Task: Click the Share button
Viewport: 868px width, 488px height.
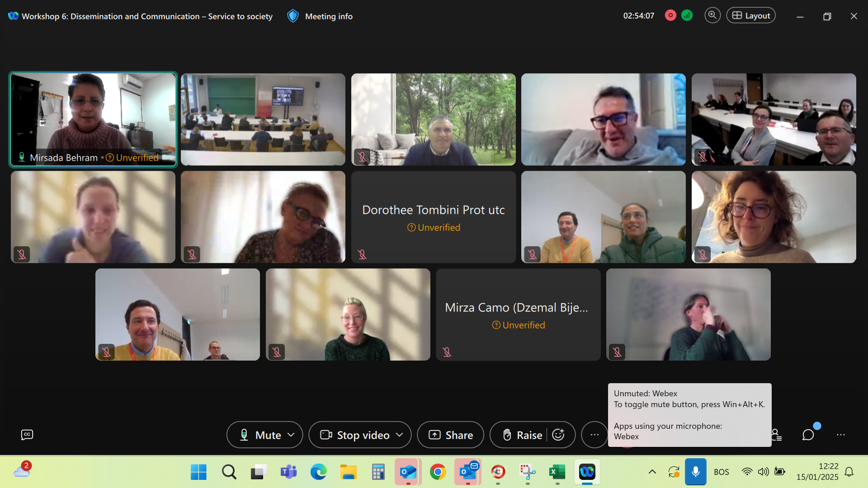Action: pyautogui.click(x=450, y=435)
